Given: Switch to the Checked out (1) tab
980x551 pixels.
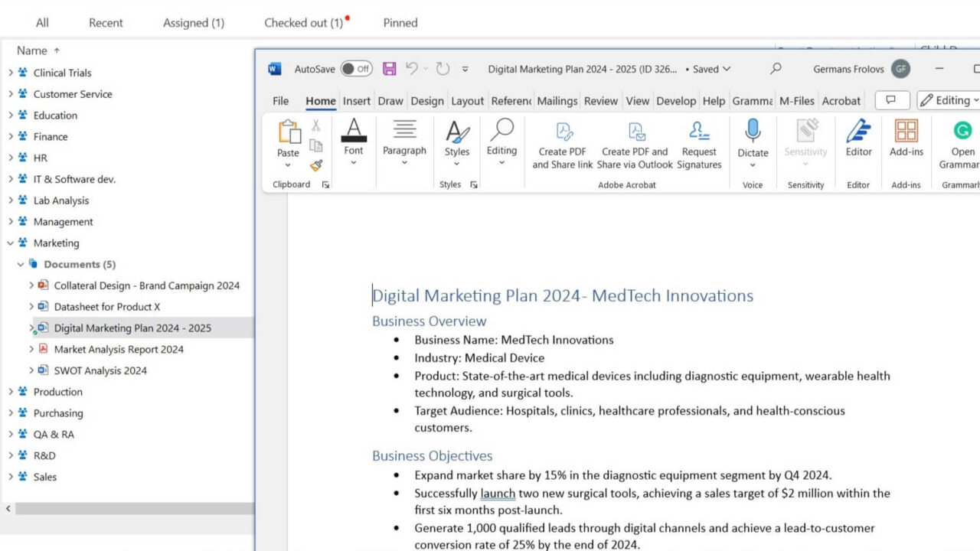Looking at the screenshot, I should (304, 23).
